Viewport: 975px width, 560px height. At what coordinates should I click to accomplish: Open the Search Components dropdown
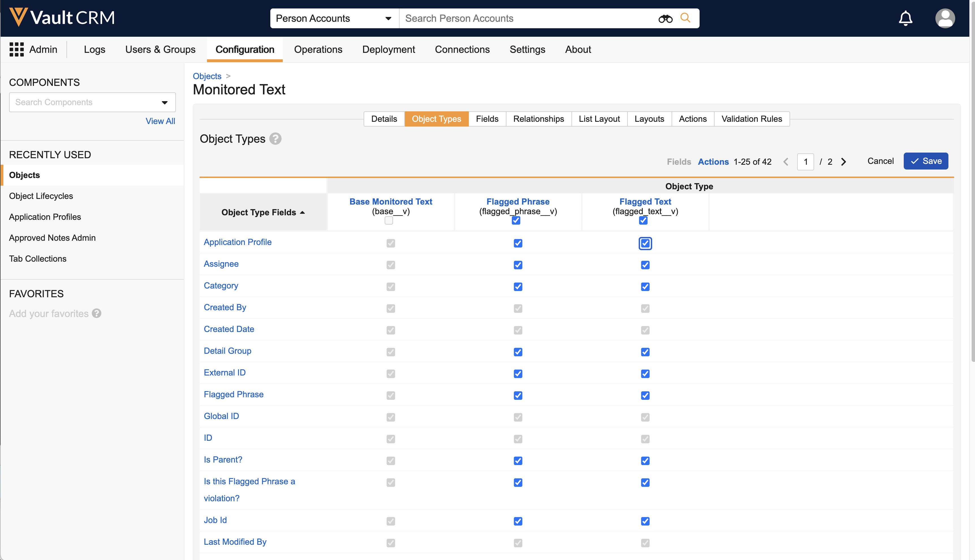165,102
